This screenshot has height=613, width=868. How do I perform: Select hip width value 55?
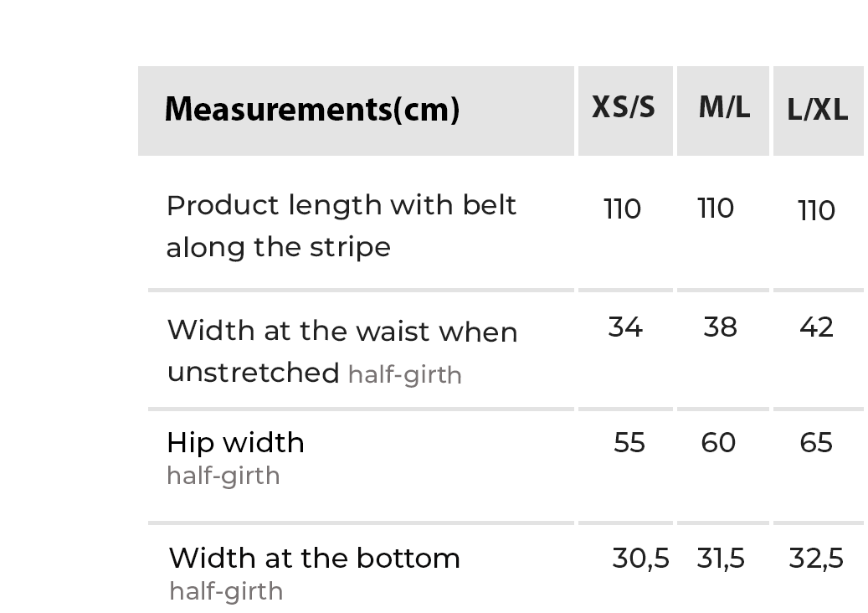tap(629, 443)
